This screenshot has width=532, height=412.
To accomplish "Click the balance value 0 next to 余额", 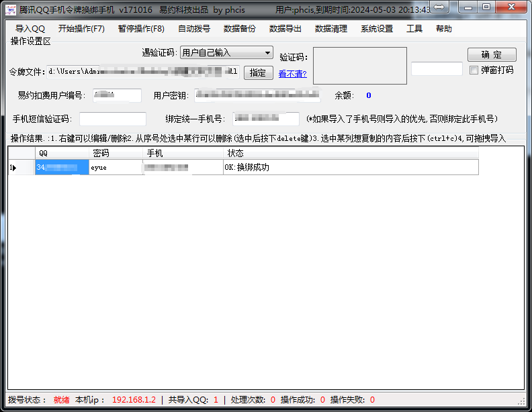I will click(369, 95).
